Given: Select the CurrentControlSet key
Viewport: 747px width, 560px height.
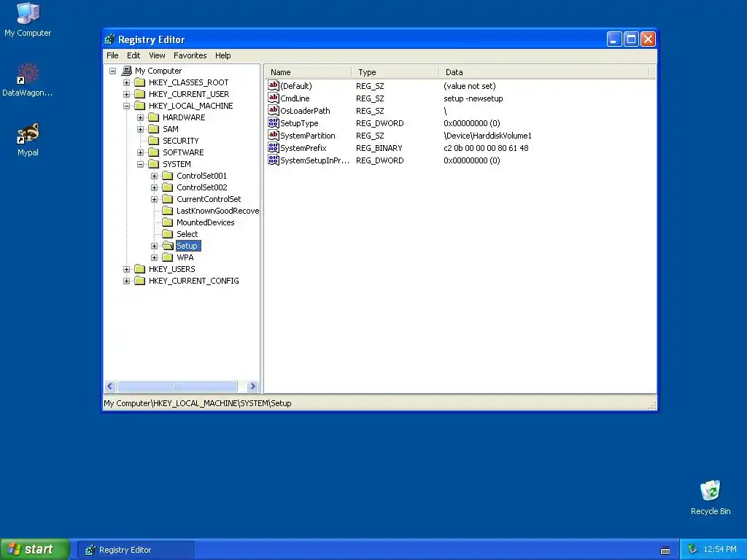Looking at the screenshot, I should (x=209, y=199).
